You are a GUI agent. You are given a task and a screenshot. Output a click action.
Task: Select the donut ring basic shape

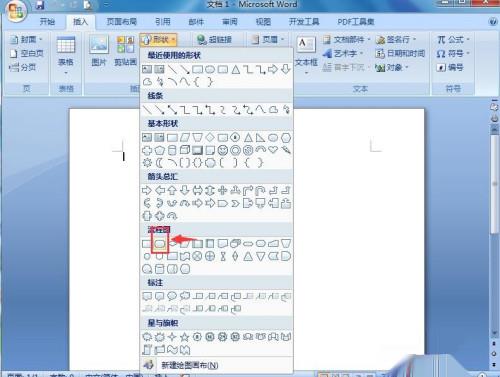pyautogui.click(x=235, y=150)
